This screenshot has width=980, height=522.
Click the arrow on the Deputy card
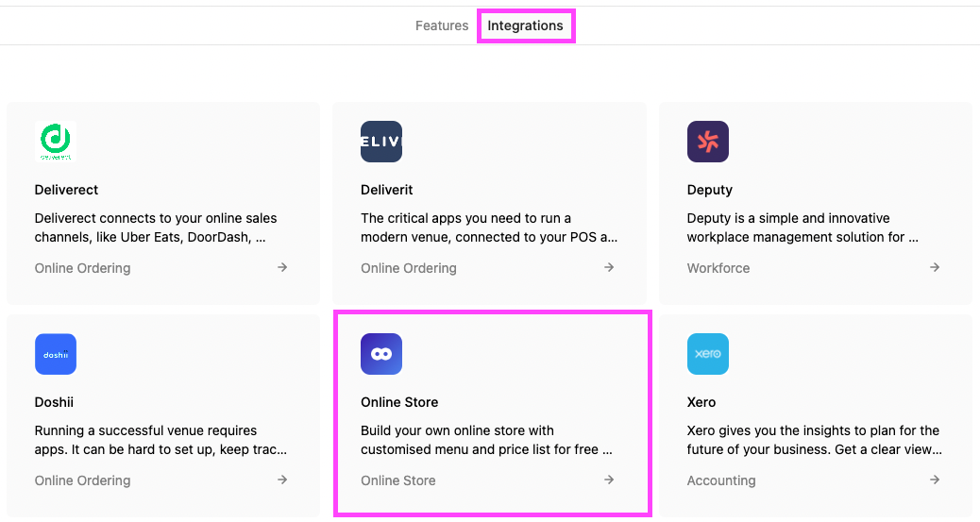tap(935, 267)
